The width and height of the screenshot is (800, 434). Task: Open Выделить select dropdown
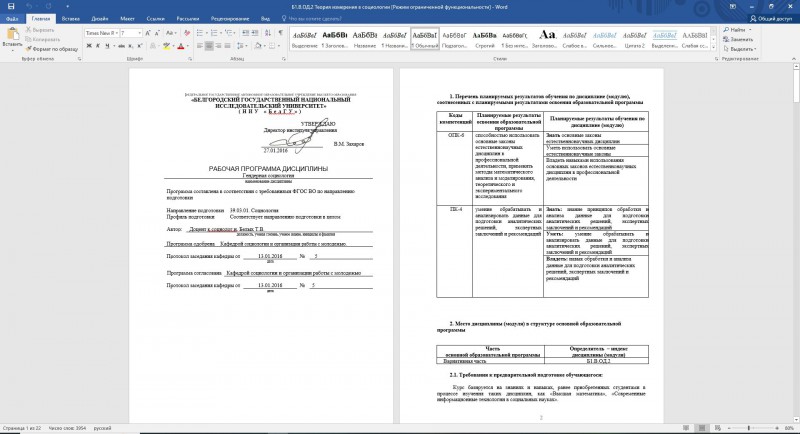tap(740, 49)
